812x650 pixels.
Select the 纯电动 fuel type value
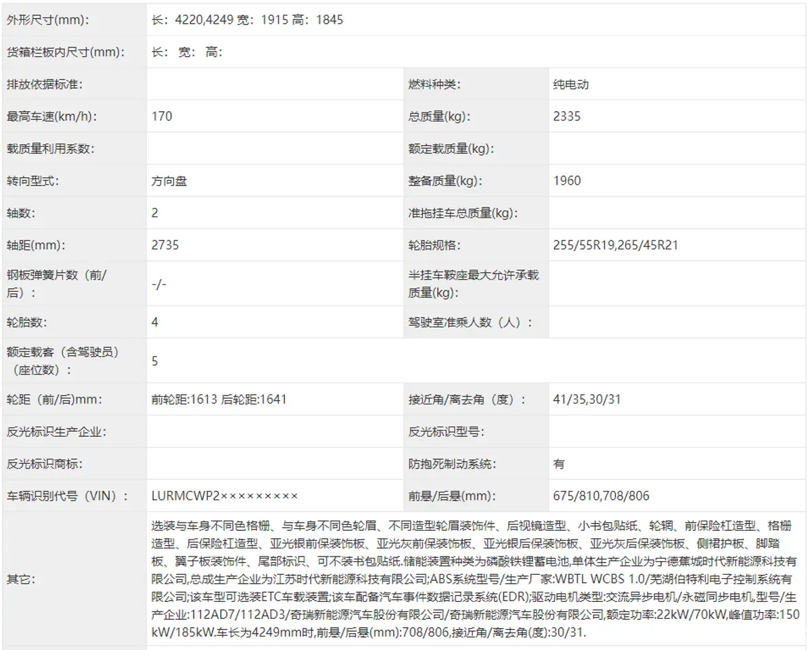tap(570, 85)
